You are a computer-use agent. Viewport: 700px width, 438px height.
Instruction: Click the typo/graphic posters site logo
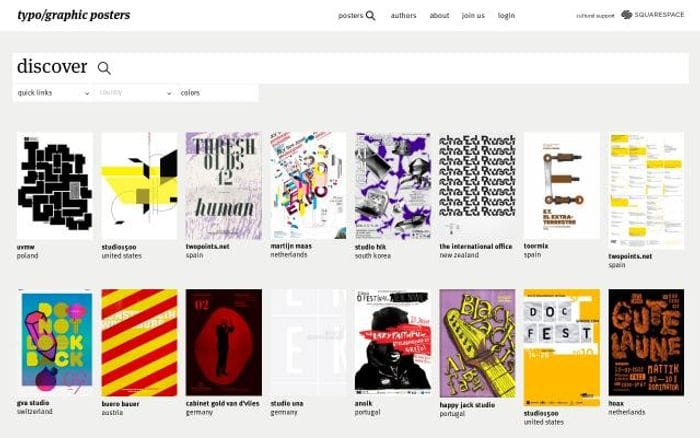74,15
